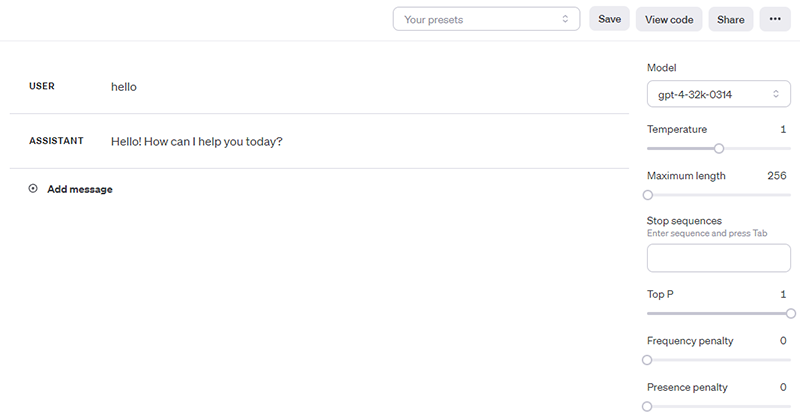The image size is (800, 420).
Task: Click the Temperature value 1
Action: [783, 129]
